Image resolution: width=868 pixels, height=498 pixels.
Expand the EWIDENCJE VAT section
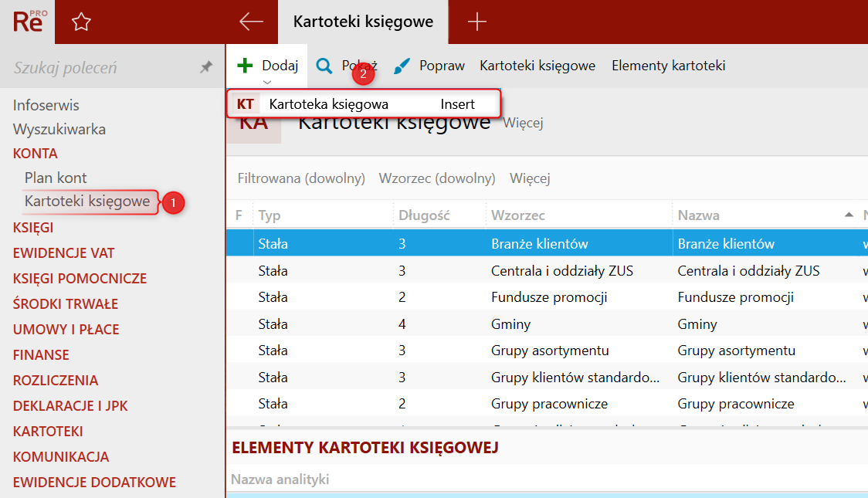click(x=63, y=253)
